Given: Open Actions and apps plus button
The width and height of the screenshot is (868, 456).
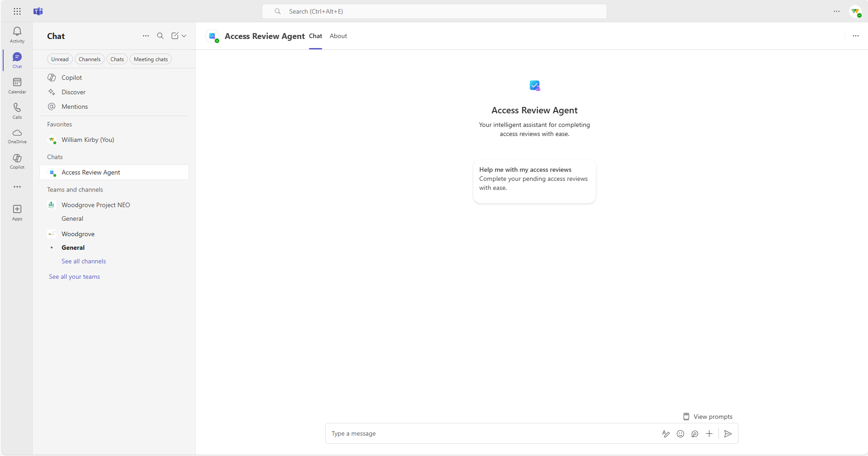Looking at the screenshot, I should (709, 434).
